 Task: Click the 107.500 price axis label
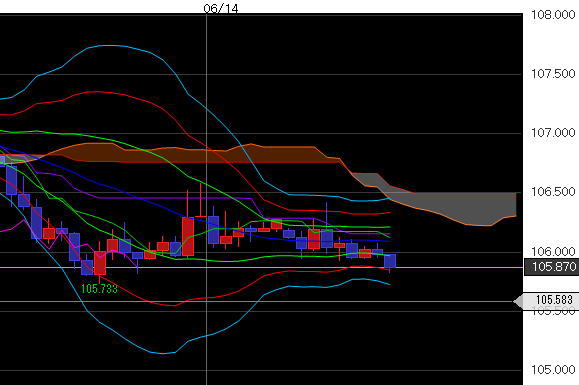[x=553, y=74]
